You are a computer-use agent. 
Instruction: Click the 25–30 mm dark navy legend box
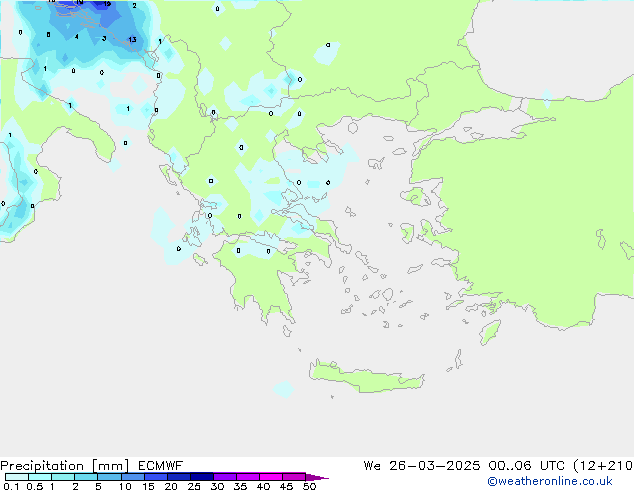click(x=202, y=477)
